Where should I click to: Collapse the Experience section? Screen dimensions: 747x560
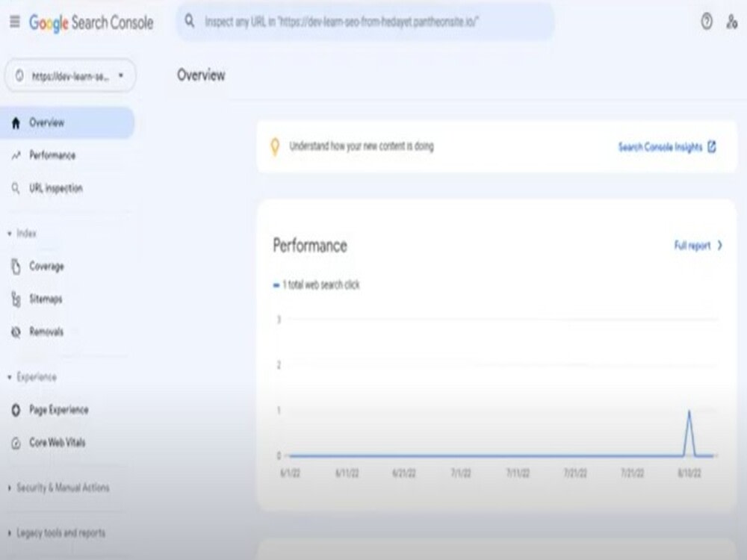coord(32,377)
